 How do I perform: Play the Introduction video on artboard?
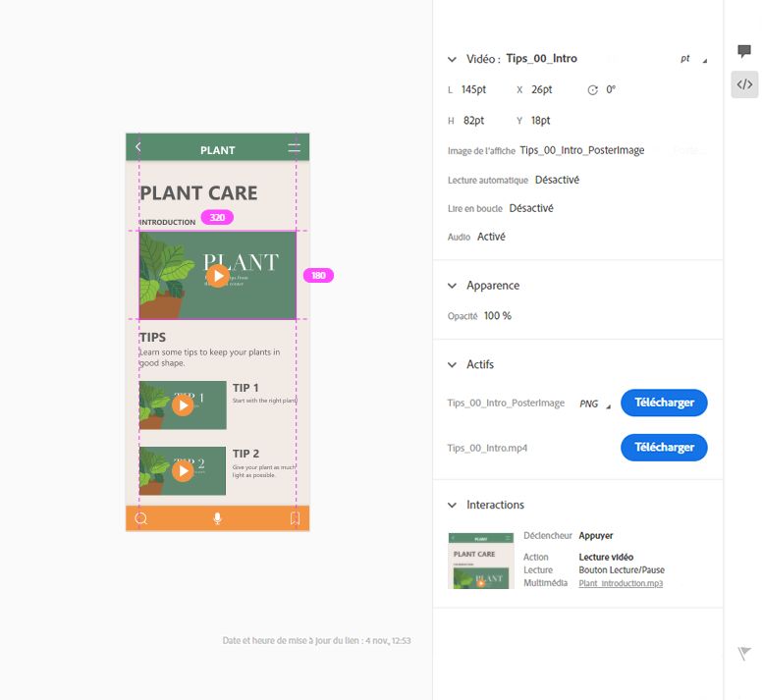point(217,276)
